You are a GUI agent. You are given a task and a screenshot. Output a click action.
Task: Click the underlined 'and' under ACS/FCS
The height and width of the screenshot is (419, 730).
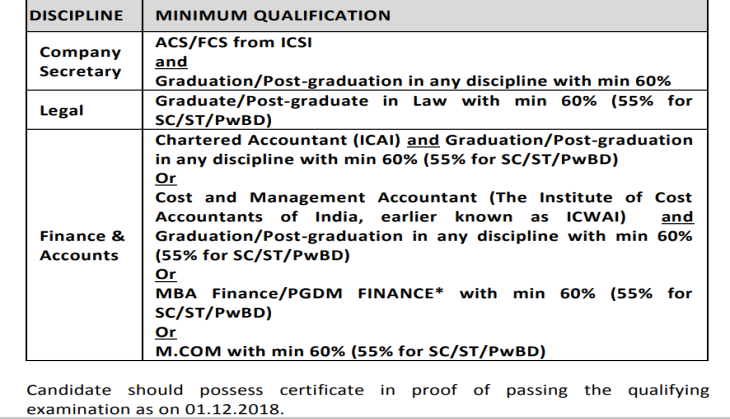(x=171, y=61)
